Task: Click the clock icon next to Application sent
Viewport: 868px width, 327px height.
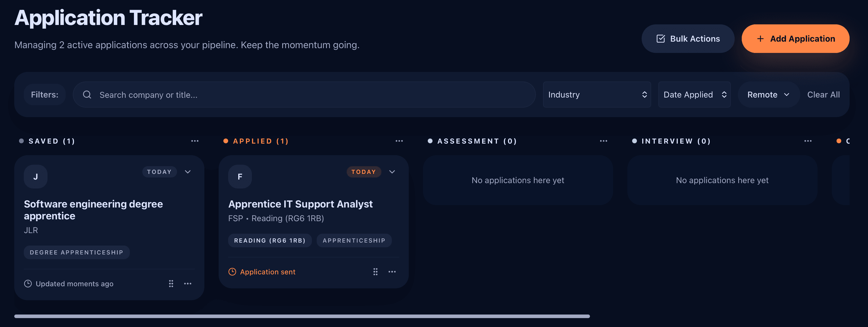Action: point(232,272)
